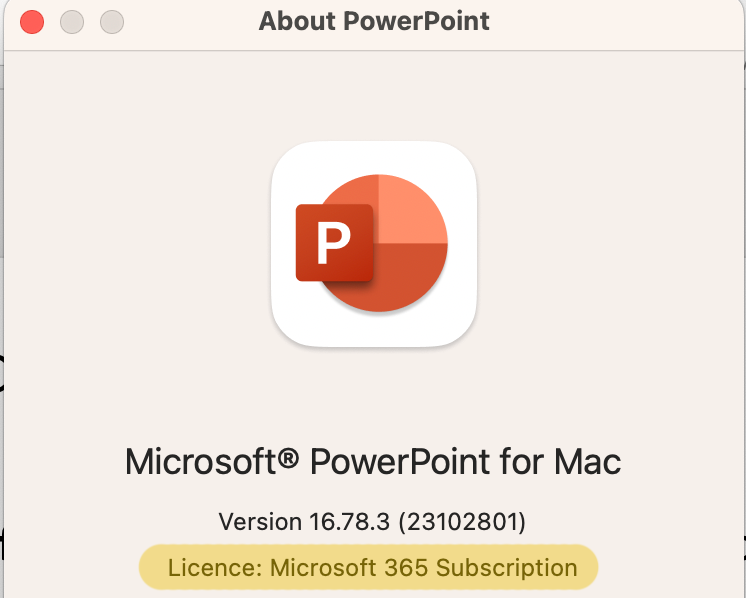Select the Version 16.78.3 (23102801) text

[x=372, y=522]
